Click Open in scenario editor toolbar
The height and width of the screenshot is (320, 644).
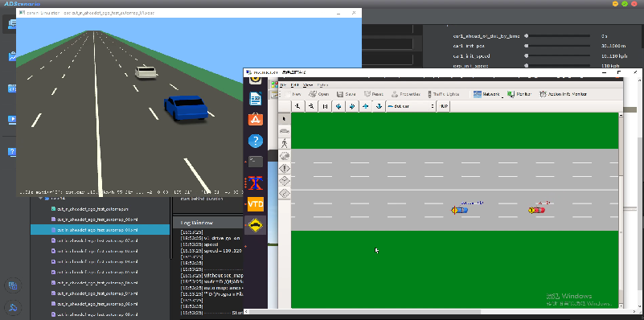point(318,94)
